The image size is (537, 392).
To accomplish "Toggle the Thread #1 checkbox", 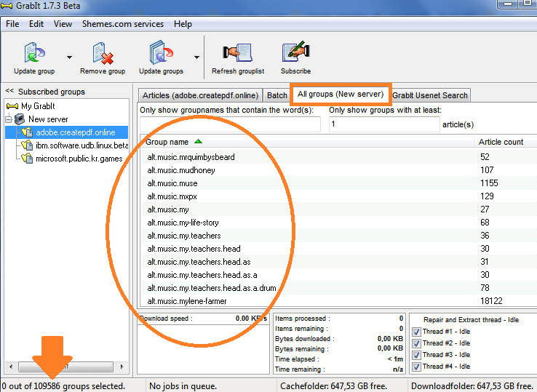I will pyautogui.click(x=416, y=332).
